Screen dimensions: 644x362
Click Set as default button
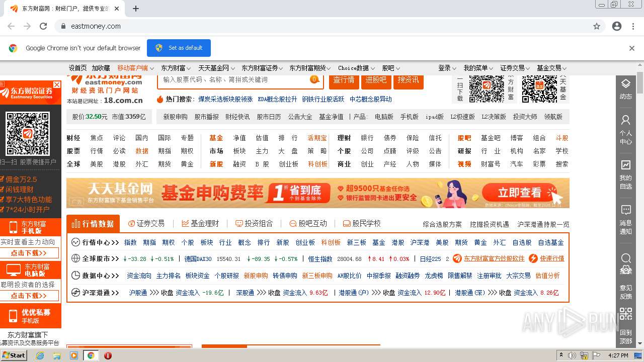(x=179, y=48)
